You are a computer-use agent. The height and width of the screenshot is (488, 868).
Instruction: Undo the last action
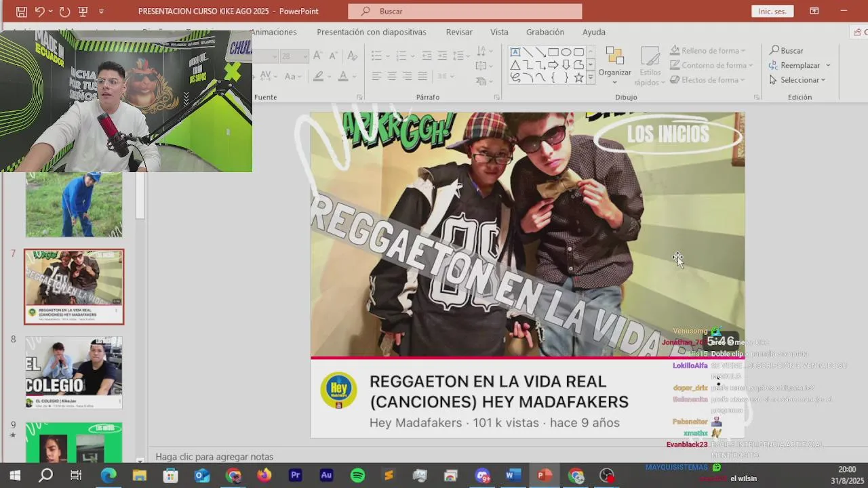(x=40, y=12)
